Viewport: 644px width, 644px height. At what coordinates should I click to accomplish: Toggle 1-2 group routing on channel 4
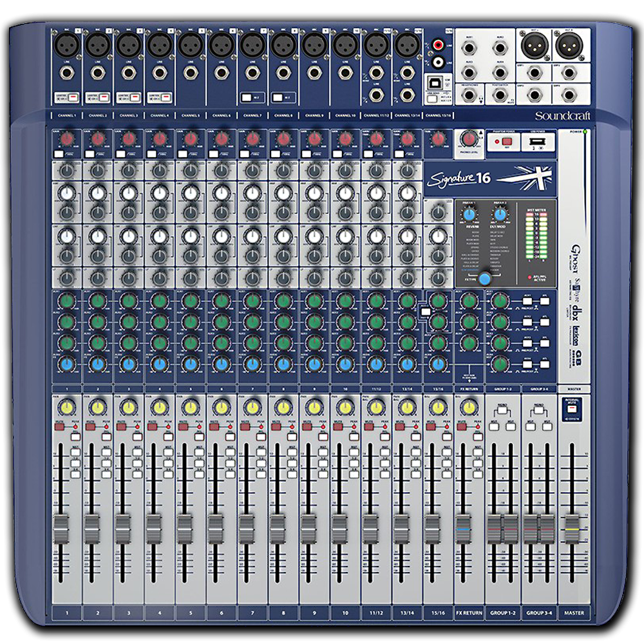tap(168, 463)
